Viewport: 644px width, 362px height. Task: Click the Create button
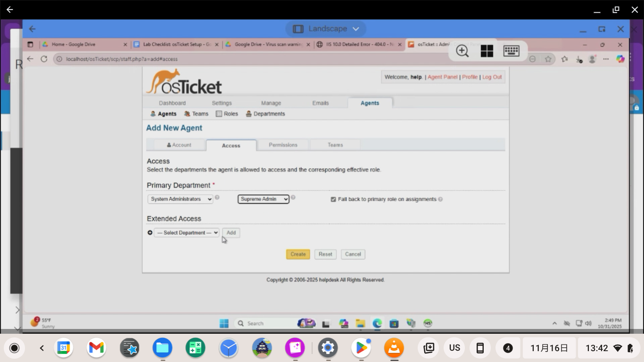point(298,254)
